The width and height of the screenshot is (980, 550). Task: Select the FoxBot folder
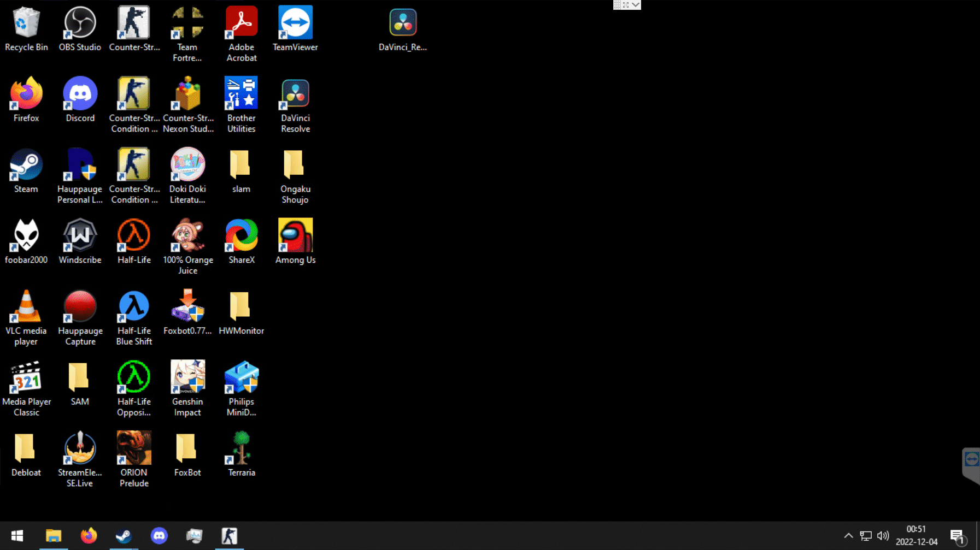pyautogui.click(x=187, y=455)
